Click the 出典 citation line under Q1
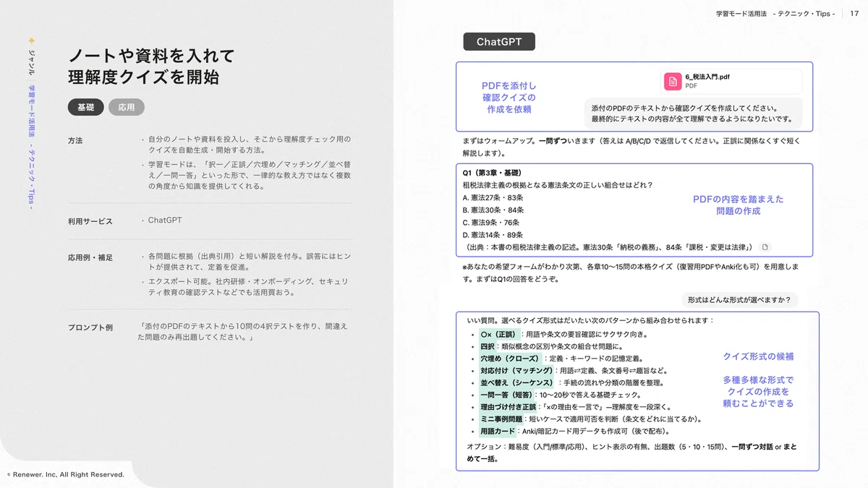The height and width of the screenshot is (488, 868). [x=610, y=247]
